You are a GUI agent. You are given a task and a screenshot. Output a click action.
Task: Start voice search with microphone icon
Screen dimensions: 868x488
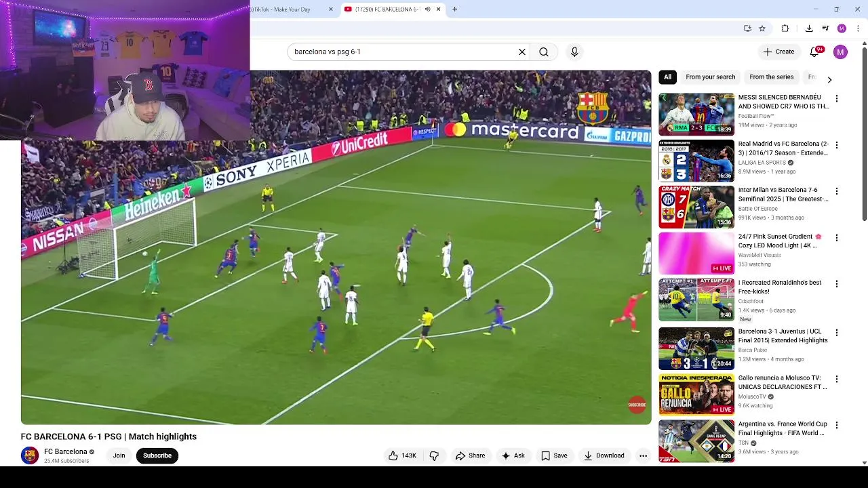[574, 52]
